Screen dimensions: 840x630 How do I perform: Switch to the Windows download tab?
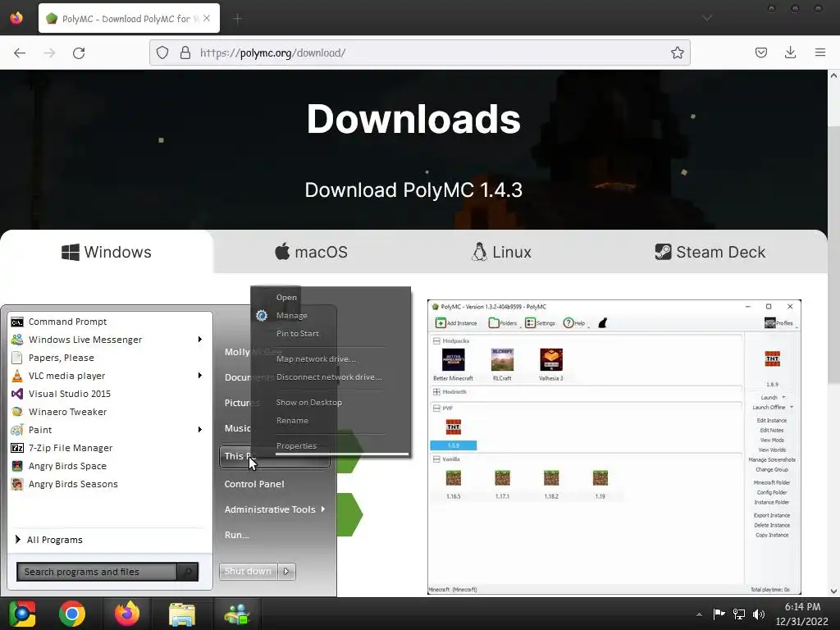pos(107,252)
